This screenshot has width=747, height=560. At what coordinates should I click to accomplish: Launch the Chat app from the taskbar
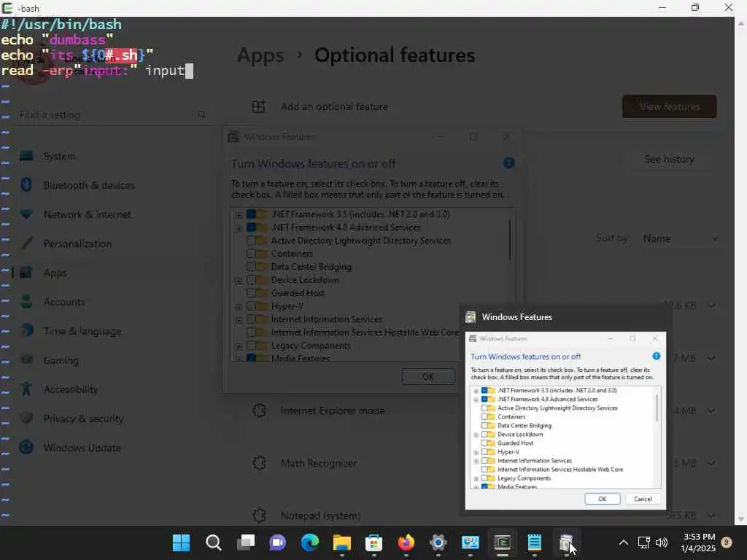coord(277,542)
